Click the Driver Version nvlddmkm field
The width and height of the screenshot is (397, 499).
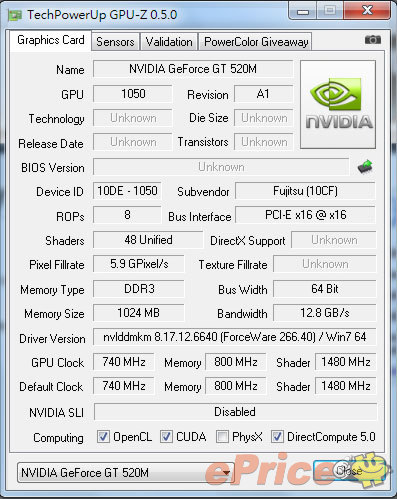tap(235, 337)
